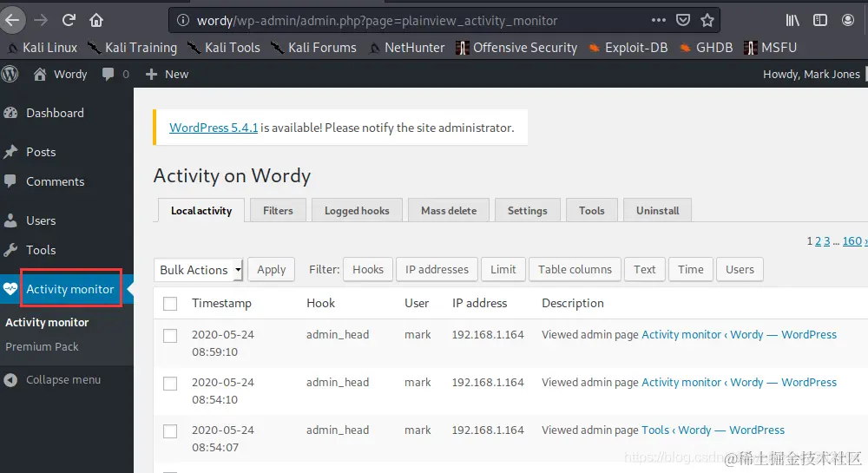The width and height of the screenshot is (868, 473).
Task: Open the Limit filter
Action: tap(503, 270)
